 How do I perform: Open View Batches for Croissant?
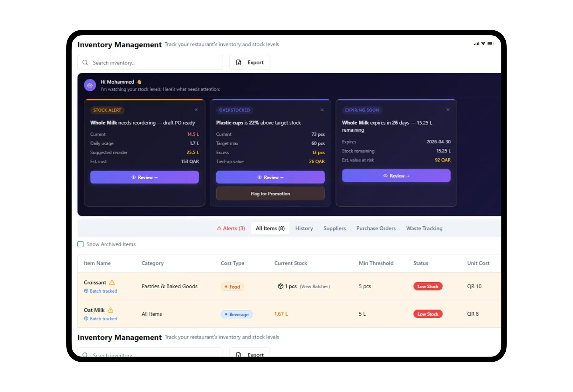pyautogui.click(x=315, y=286)
